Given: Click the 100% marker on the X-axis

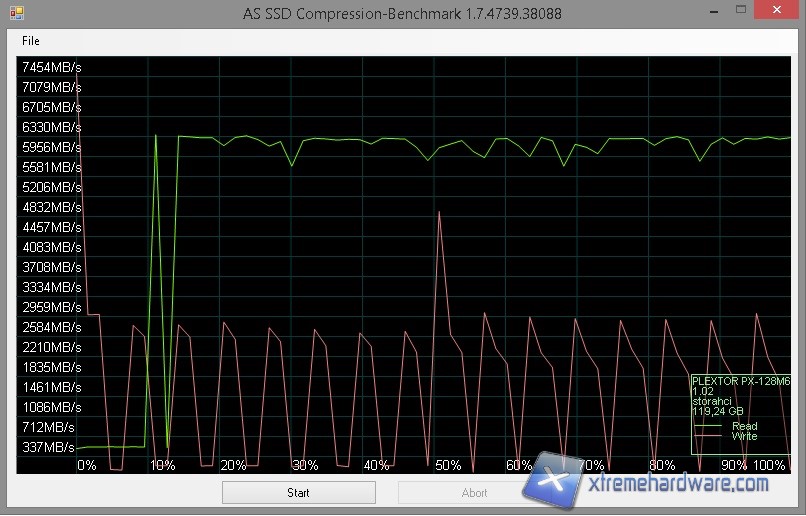Looking at the screenshot, I should (769, 466).
